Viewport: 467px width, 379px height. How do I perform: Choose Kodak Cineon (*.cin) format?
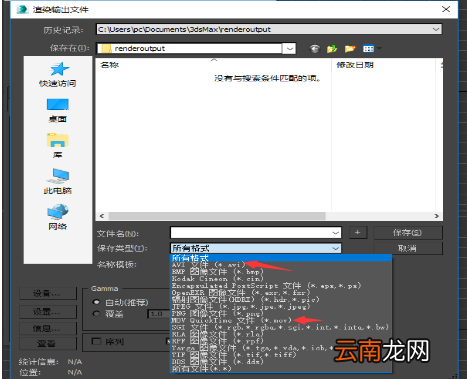coord(281,279)
